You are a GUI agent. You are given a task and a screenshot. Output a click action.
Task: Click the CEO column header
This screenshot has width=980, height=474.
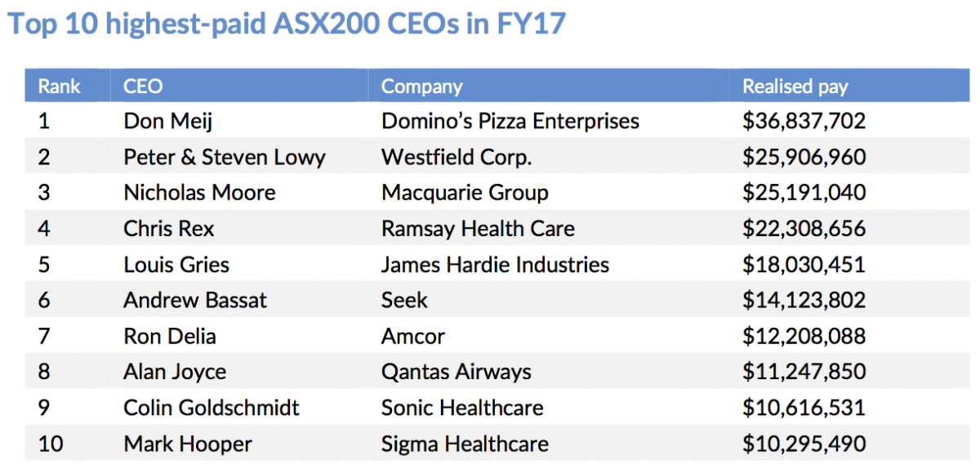click(x=143, y=86)
